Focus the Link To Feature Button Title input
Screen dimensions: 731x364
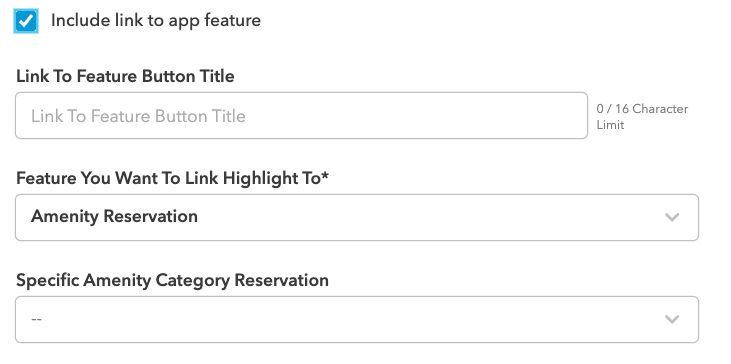coord(301,116)
